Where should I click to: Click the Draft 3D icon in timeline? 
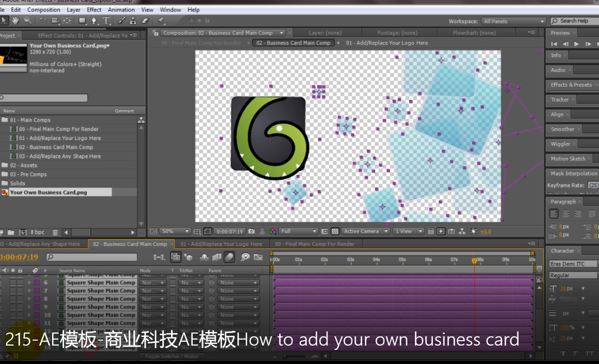[x=188, y=257]
